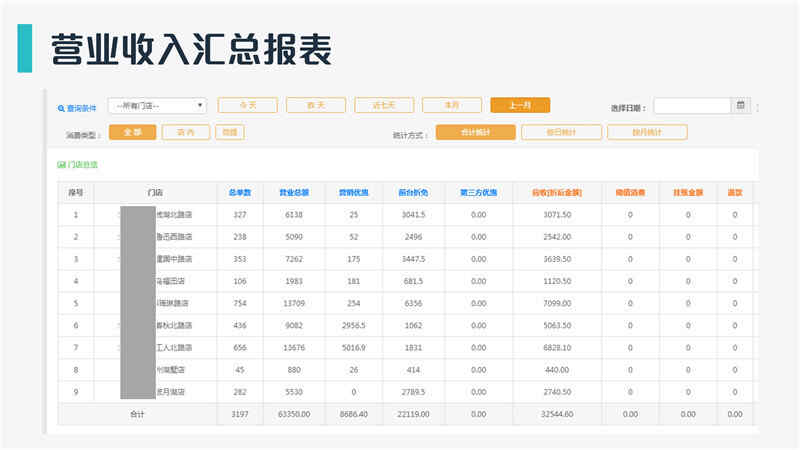Click total receivable 32544.60
Image resolution: width=800 pixels, height=450 pixels.
tap(557, 414)
